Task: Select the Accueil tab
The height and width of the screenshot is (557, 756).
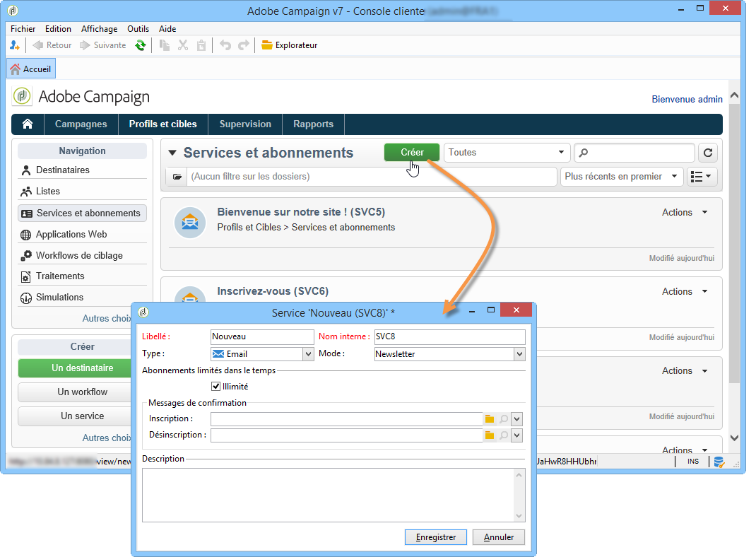Action: point(31,69)
